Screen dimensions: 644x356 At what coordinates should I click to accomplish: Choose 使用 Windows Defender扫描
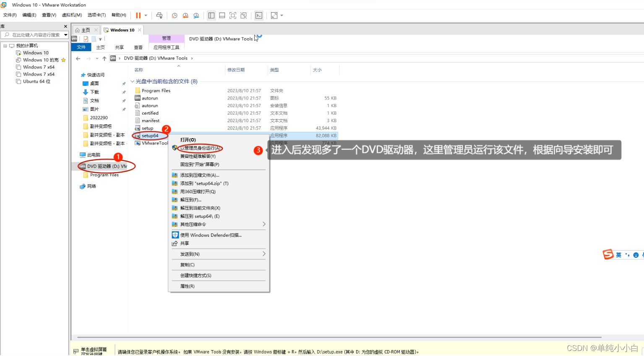pyautogui.click(x=211, y=235)
